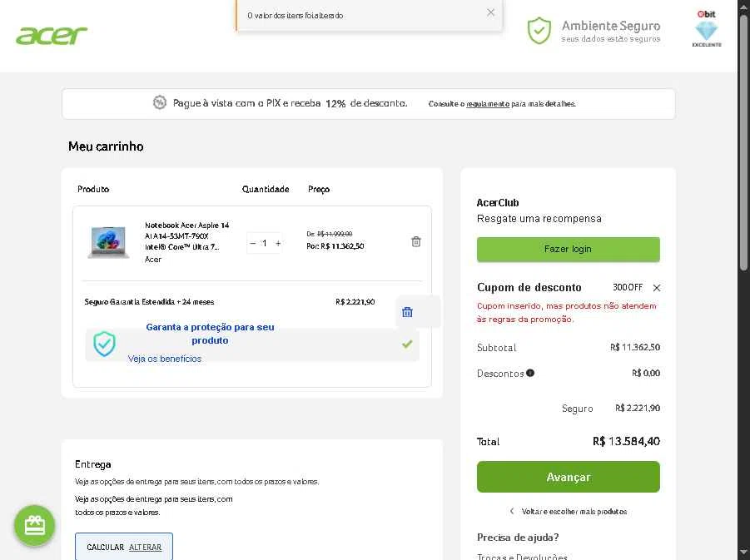Click the green checkmark on warranty row
This screenshot has width=750, height=560.
pos(407,344)
